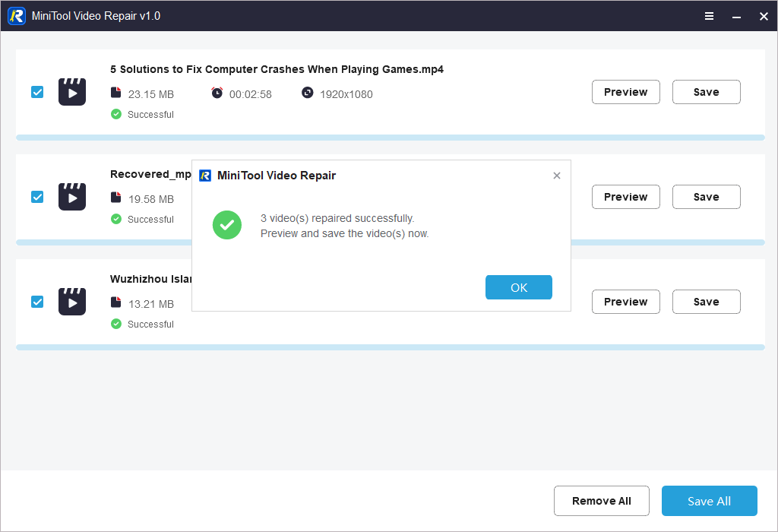Click the video clip icon for Recovered video
Image resolution: width=778 pixels, height=532 pixels.
point(72,197)
